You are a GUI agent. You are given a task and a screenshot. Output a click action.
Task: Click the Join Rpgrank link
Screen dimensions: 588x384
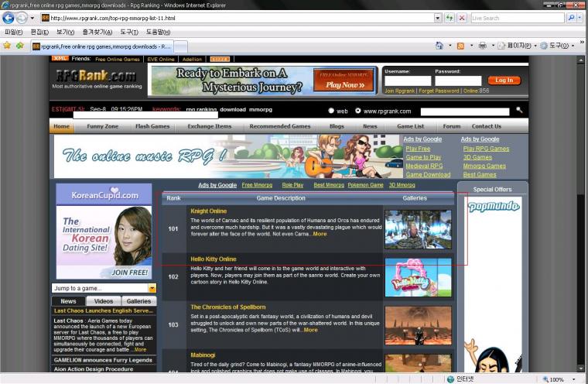(x=399, y=91)
